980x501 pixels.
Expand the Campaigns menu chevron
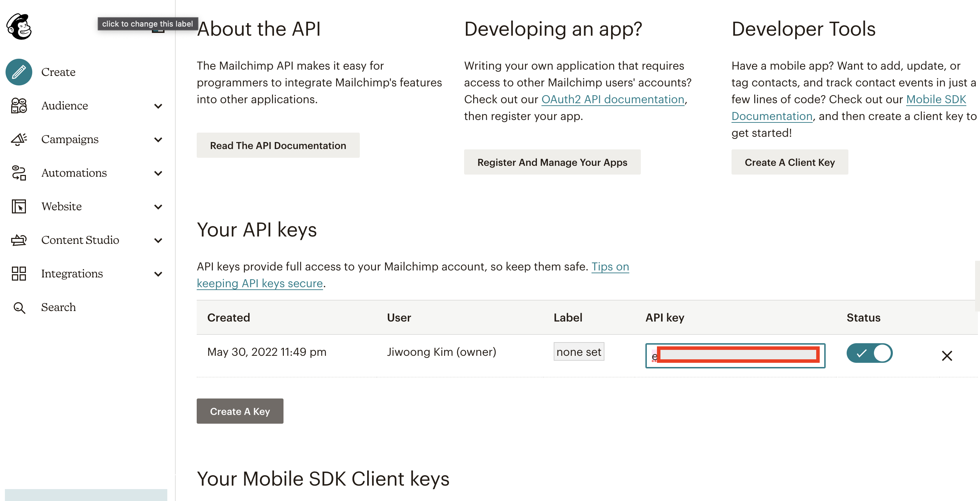tap(158, 140)
